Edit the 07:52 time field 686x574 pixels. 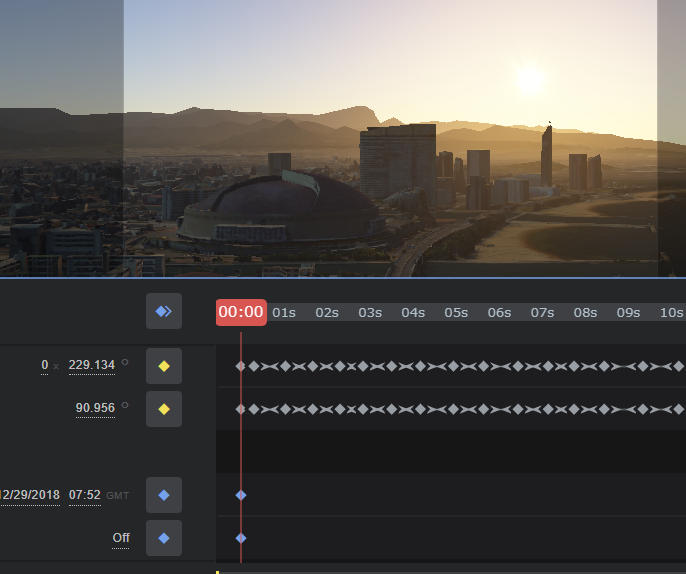point(85,495)
